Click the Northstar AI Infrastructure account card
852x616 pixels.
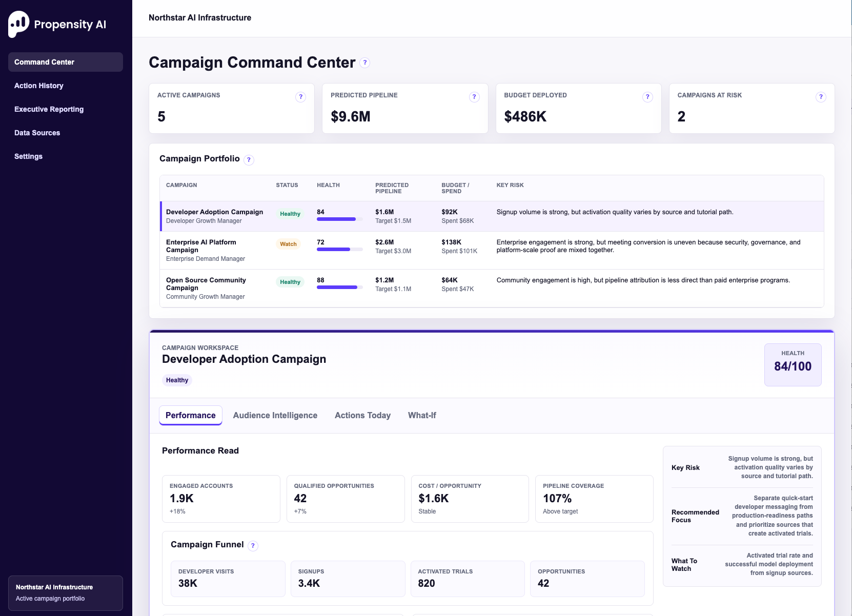click(66, 593)
